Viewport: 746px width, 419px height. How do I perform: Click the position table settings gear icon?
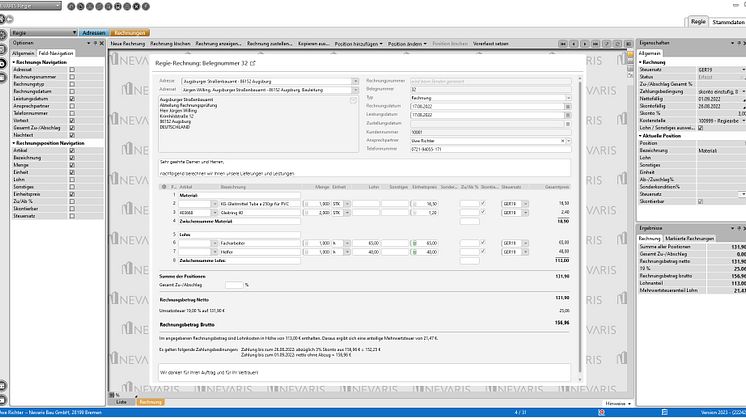click(164, 186)
